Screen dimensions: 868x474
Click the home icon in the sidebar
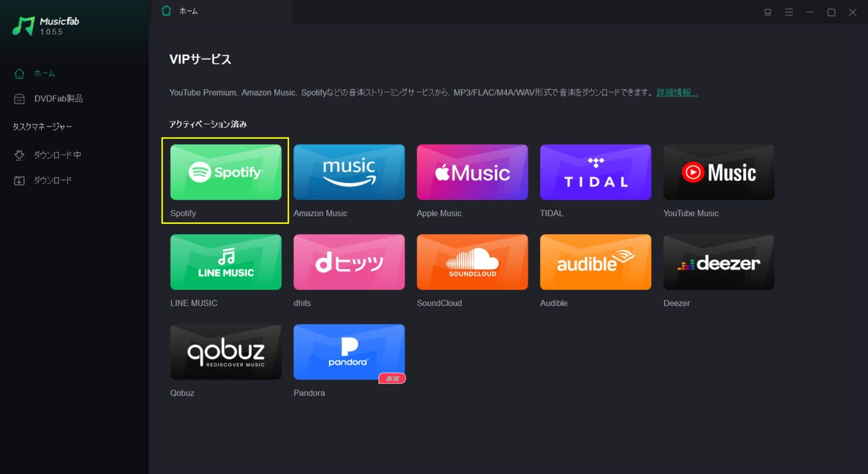point(19,73)
